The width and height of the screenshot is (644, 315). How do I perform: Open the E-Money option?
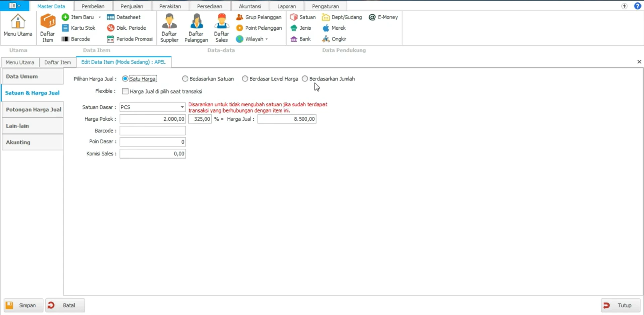(383, 17)
